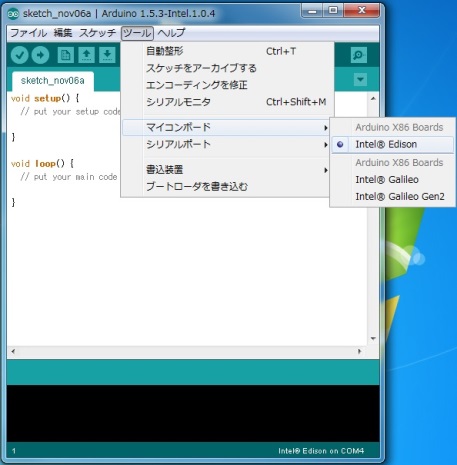Open the Serial Monitor magnifier icon
The image size is (457, 465).
(x=359, y=55)
